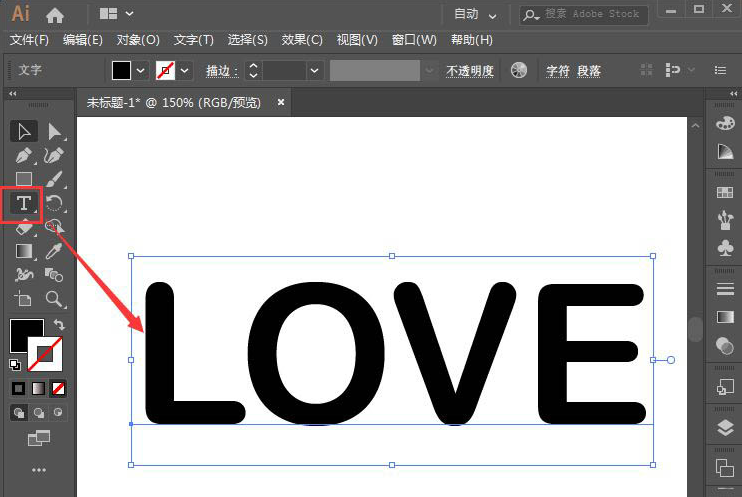
Task: Open the Layers panel
Action: tap(725, 427)
